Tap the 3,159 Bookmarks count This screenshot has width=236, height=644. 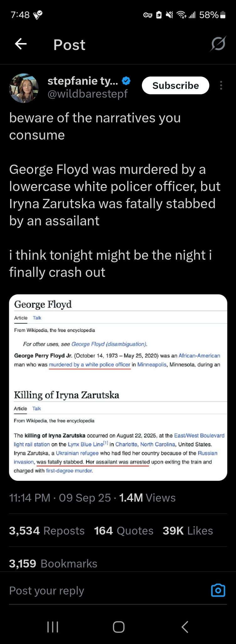[53, 563]
